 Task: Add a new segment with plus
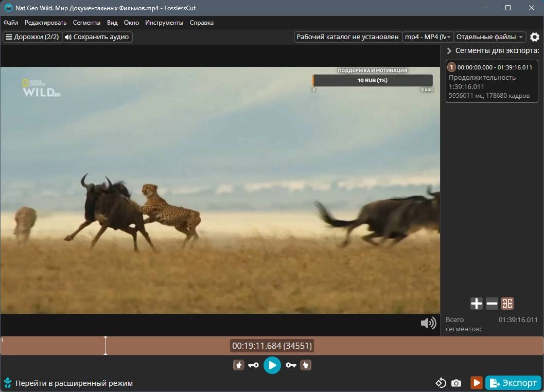(x=477, y=304)
